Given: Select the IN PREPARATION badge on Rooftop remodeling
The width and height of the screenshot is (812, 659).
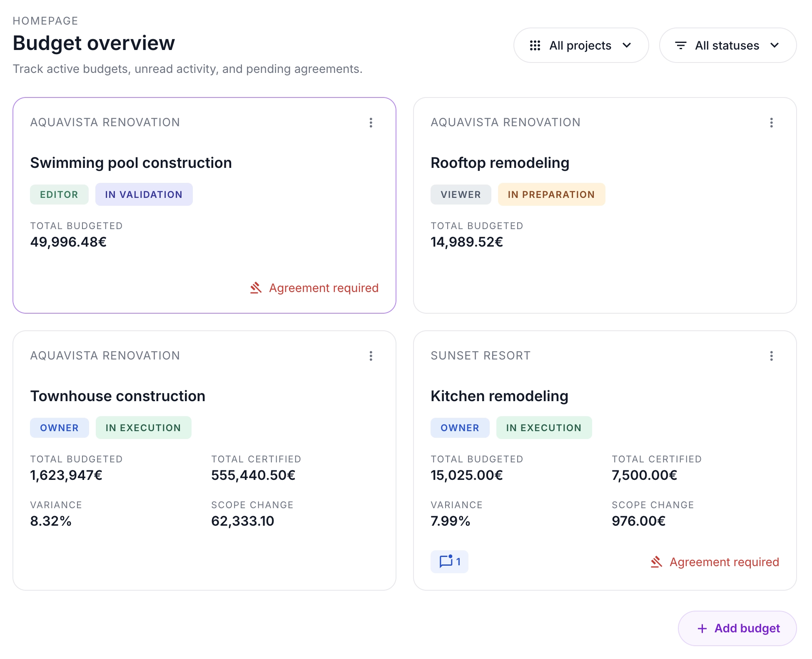Looking at the screenshot, I should (x=551, y=194).
